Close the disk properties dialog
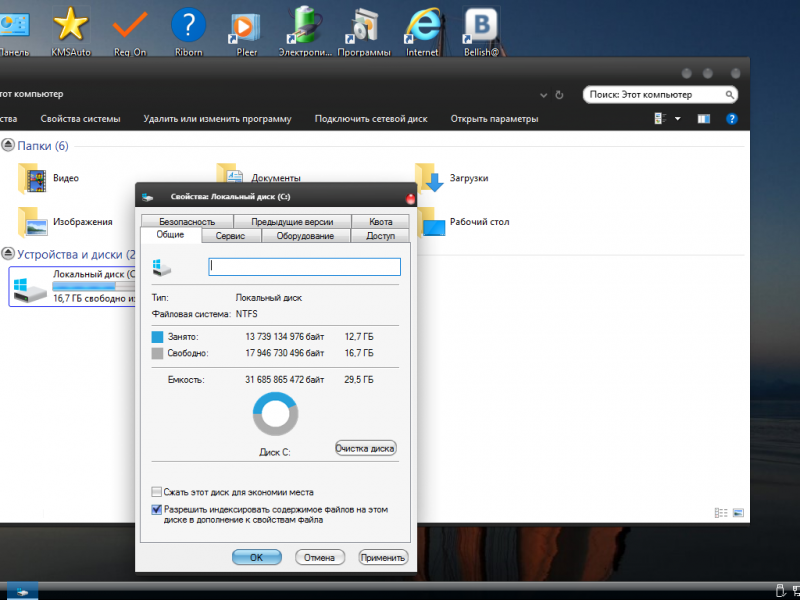The height and width of the screenshot is (600, 800). (411, 198)
